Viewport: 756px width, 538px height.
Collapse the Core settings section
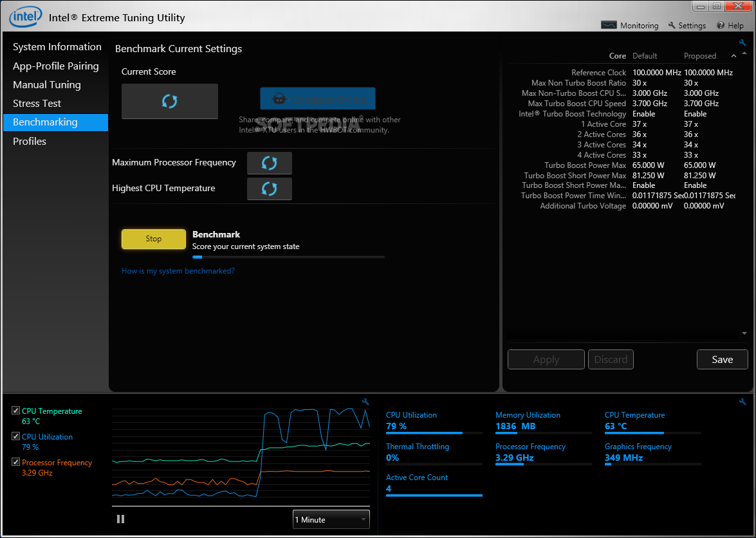click(733, 56)
